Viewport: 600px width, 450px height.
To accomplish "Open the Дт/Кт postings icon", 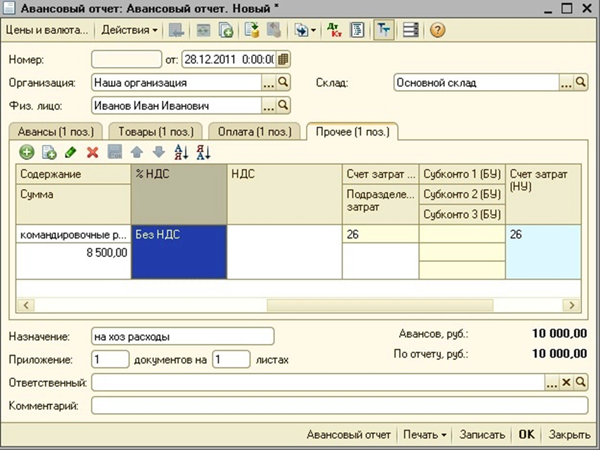I will (334, 30).
